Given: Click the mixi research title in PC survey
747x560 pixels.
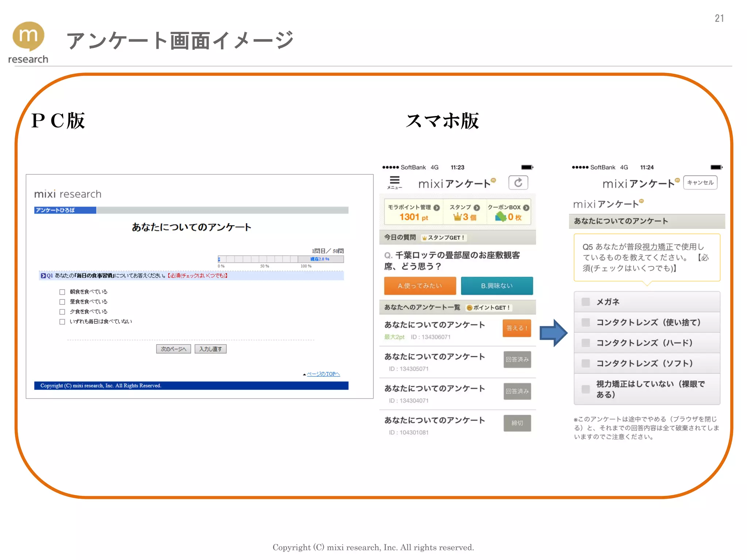Looking at the screenshot, I should (68, 194).
